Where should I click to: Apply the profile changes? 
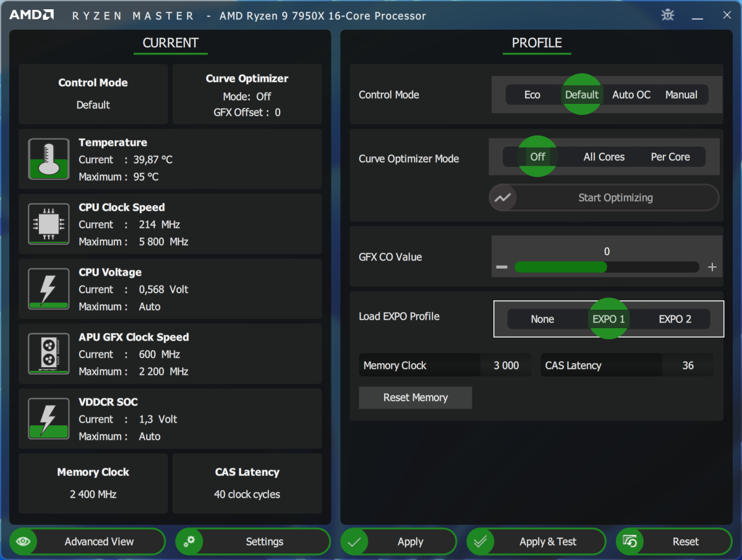[x=398, y=541]
